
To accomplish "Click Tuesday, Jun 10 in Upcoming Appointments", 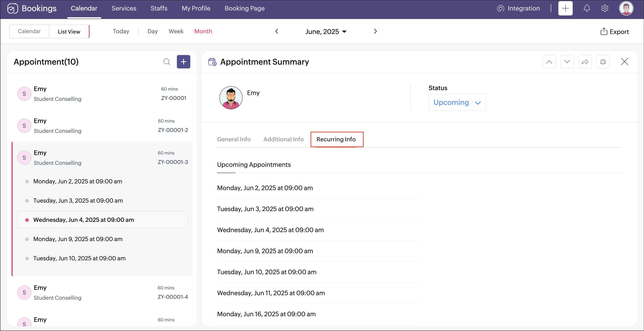I will tap(267, 272).
